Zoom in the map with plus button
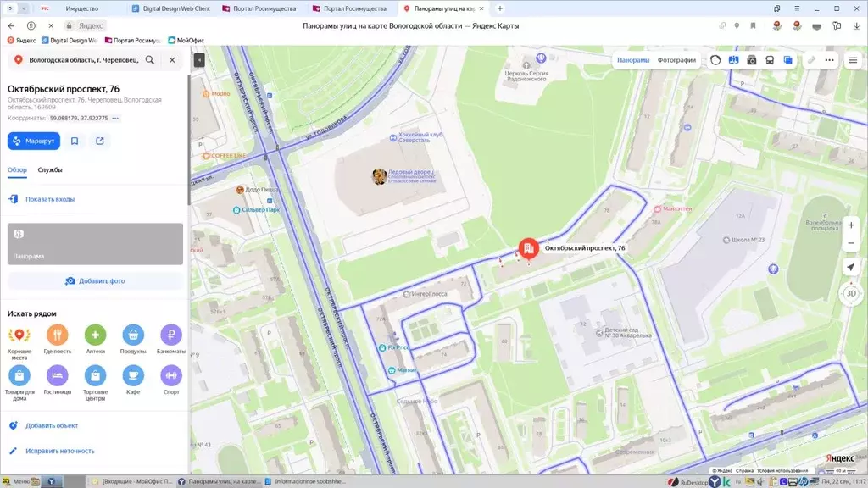 tap(851, 225)
